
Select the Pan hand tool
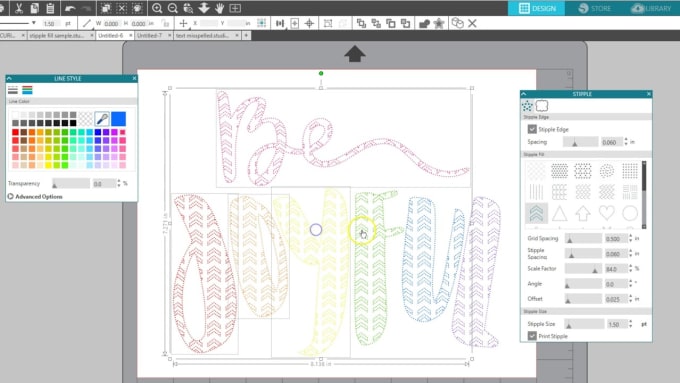point(219,8)
